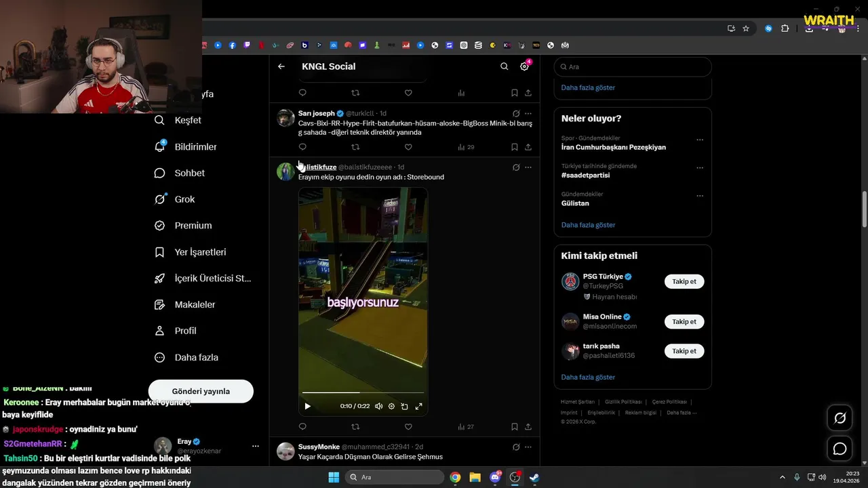Open the Gizlilik Politikası footer link
This screenshot has height=488, width=868.
pos(624,402)
